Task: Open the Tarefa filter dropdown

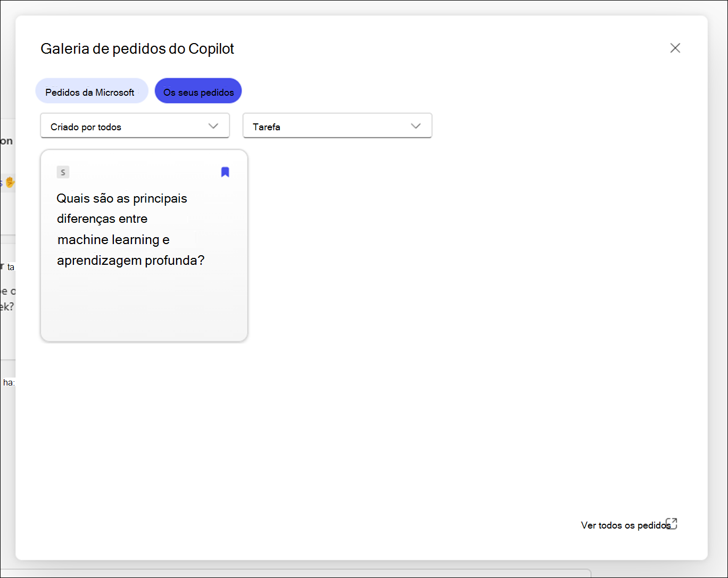Action: pyautogui.click(x=337, y=126)
